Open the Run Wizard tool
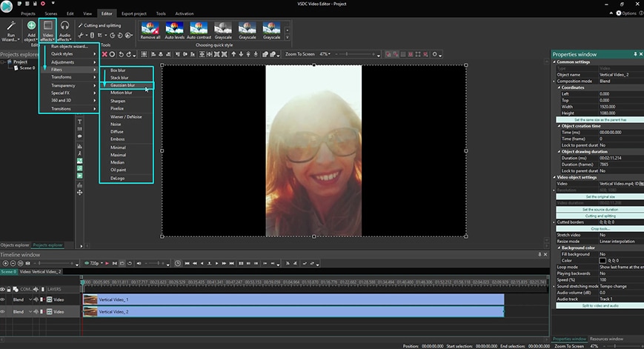Screen dimensions: 644x349 (10, 31)
